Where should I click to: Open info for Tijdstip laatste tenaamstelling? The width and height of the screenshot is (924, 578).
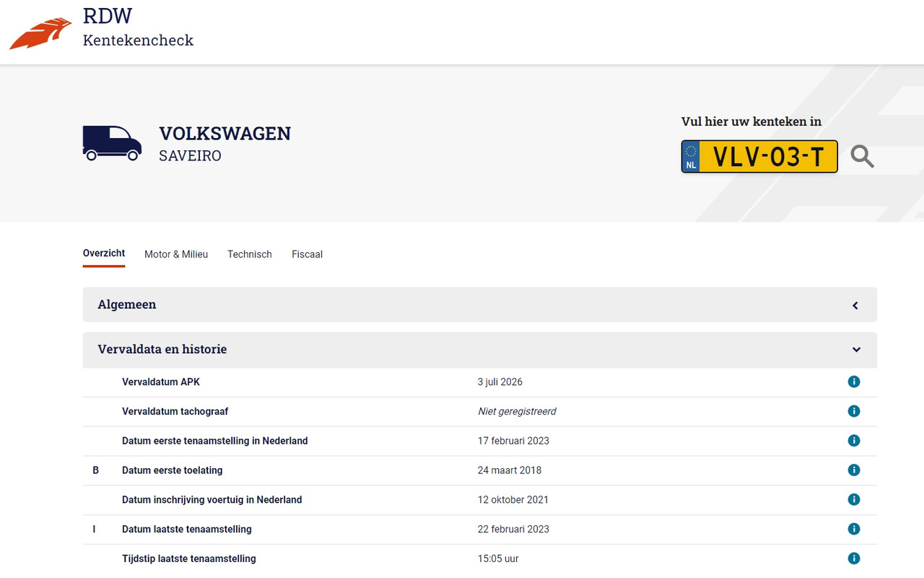(854, 558)
